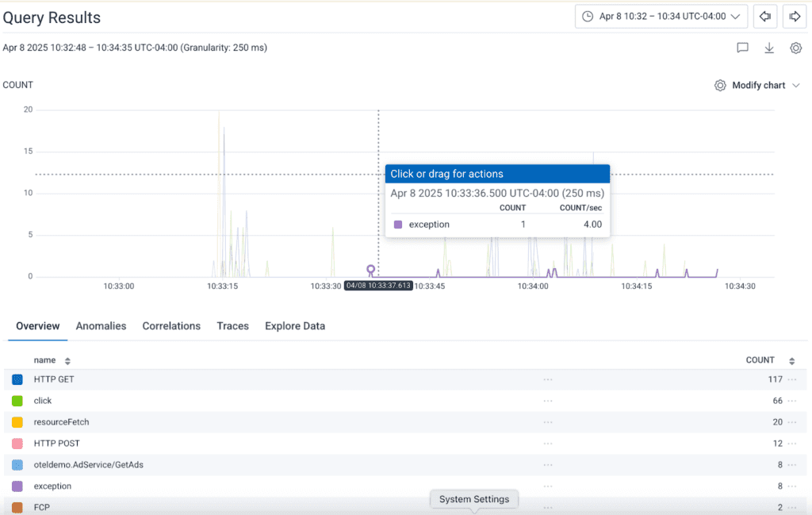Select the Traces tab

[232, 326]
